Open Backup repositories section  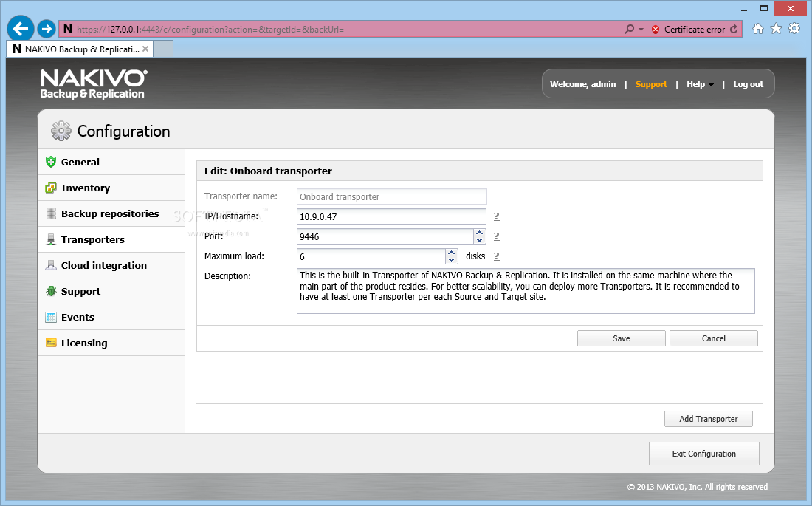[111, 213]
